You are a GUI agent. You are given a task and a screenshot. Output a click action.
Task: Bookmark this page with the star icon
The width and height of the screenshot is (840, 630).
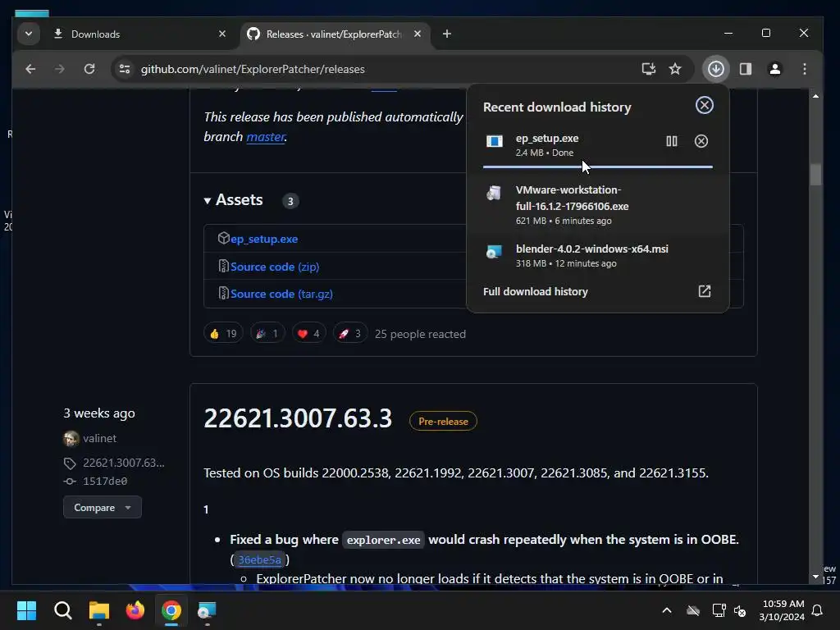pos(675,69)
